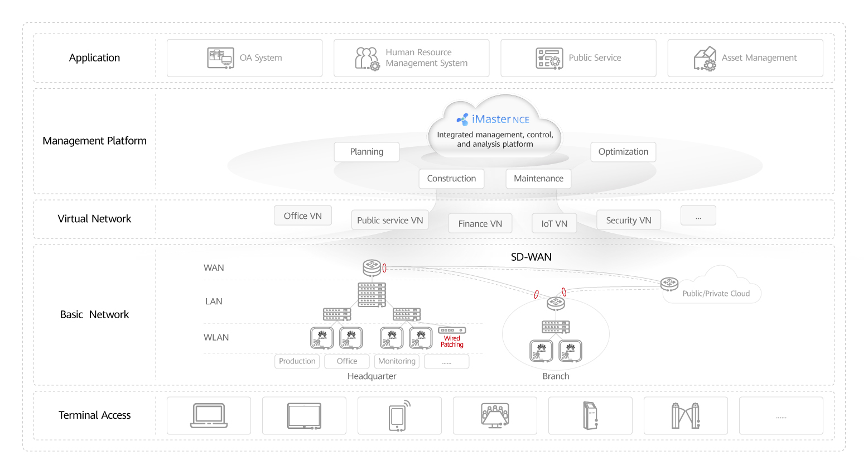Click the OA System icon

(x=220, y=58)
